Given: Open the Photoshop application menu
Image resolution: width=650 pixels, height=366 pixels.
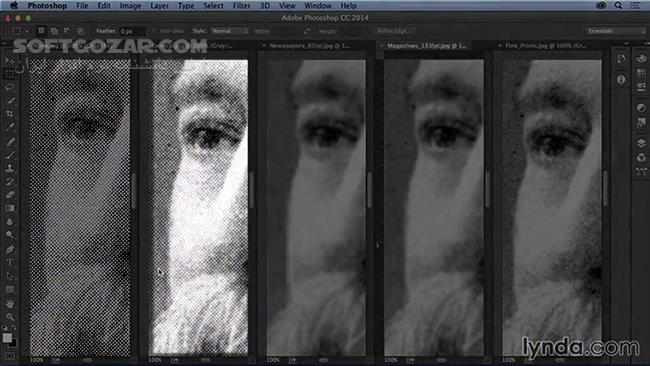Looking at the screenshot, I should click(x=47, y=6).
